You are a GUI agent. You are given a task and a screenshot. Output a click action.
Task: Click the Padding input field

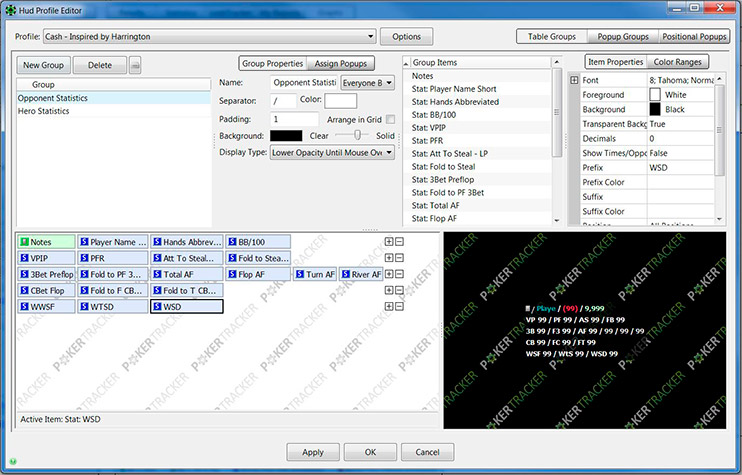click(x=294, y=119)
